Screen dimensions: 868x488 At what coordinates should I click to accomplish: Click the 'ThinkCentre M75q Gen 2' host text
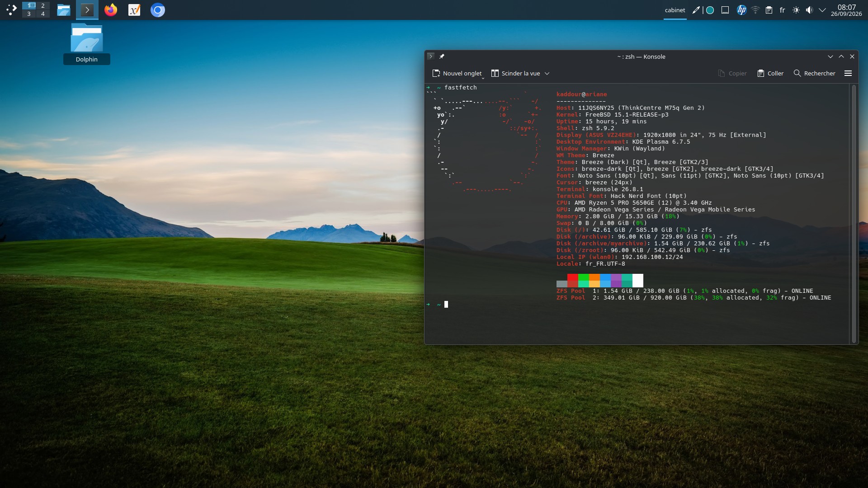[x=661, y=108]
